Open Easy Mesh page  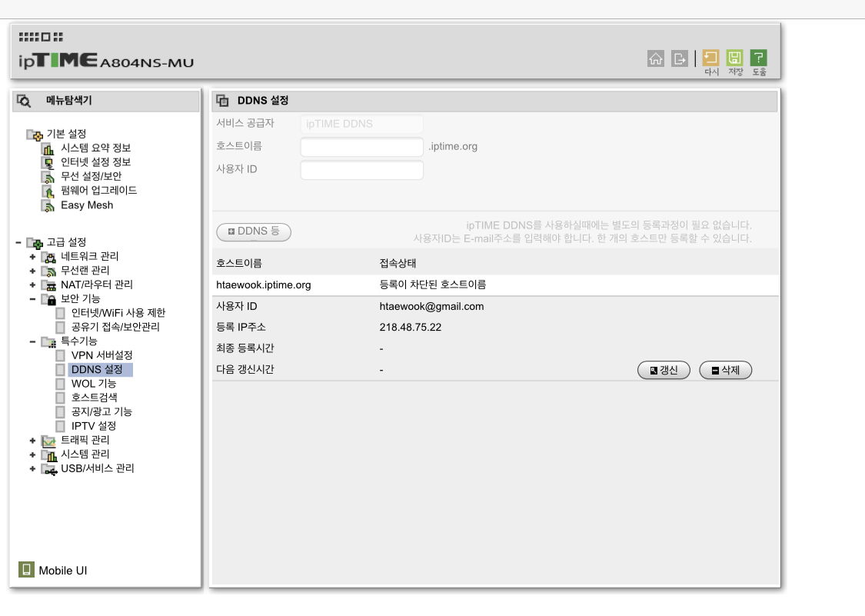point(87,205)
